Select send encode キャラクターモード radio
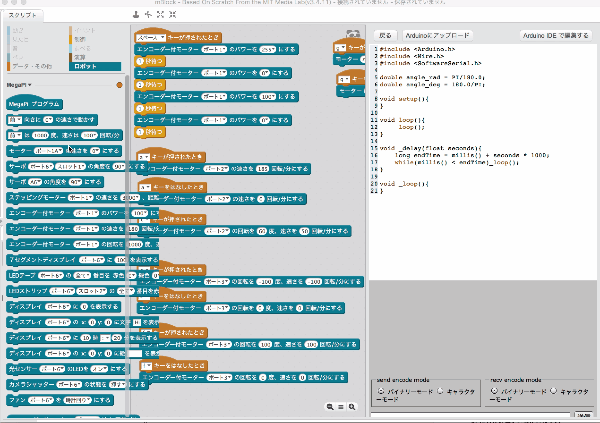Viewport: 600px width, 423px height. click(440, 391)
